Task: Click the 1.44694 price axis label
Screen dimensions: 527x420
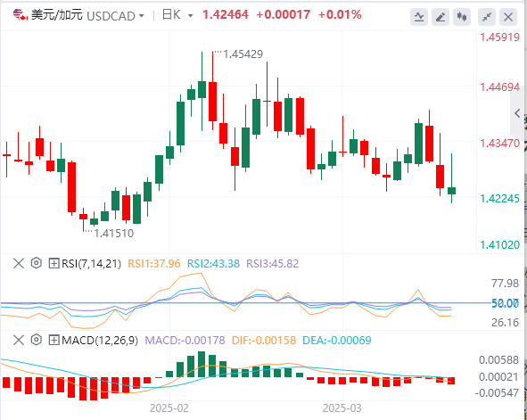Action: pos(499,87)
